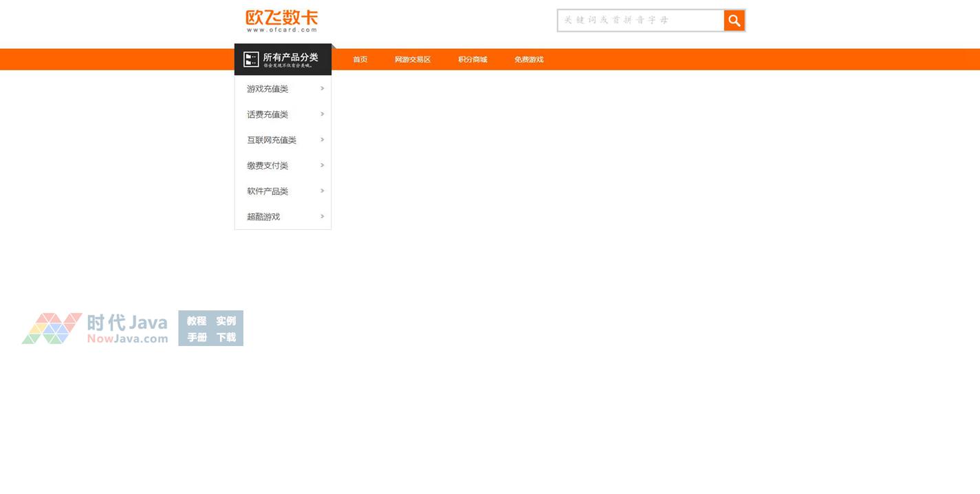
Task: Click the NowJava.com watermark text
Action: (127, 339)
